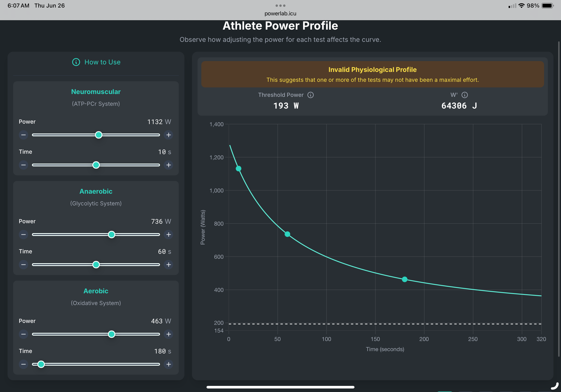
Task: Open W' info tooltip icon
Action: pyautogui.click(x=464, y=95)
